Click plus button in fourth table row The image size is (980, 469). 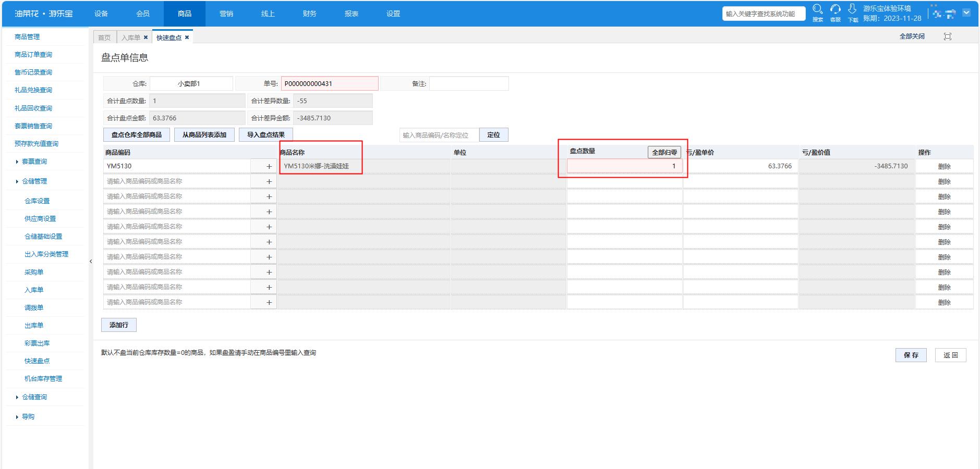pos(269,212)
